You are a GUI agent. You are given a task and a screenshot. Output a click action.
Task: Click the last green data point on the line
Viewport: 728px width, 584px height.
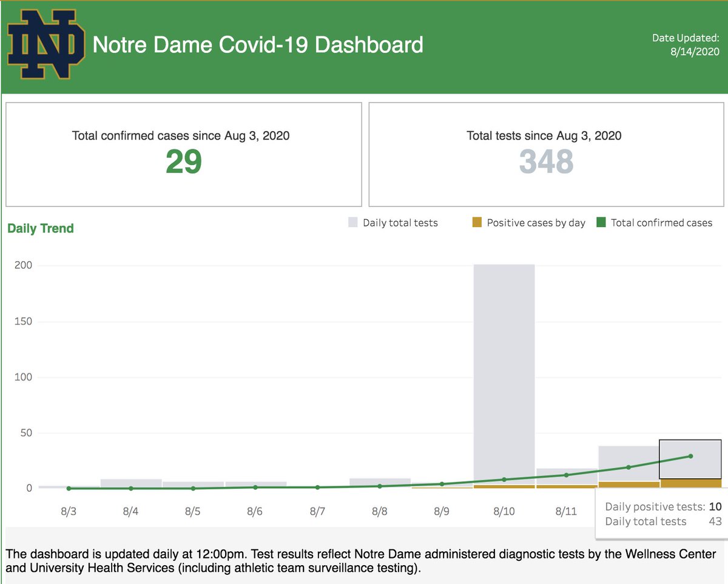(x=690, y=456)
